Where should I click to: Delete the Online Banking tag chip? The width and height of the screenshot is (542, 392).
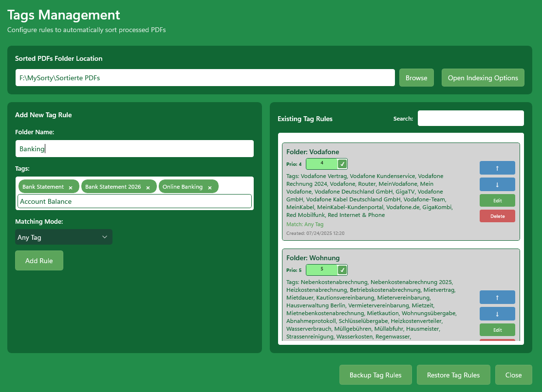[x=210, y=187]
